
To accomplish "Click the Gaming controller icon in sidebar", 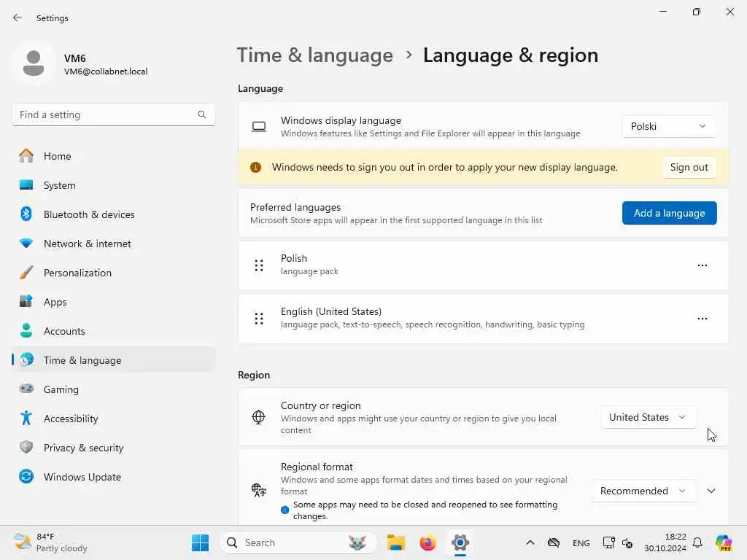I will (x=26, y=389).
